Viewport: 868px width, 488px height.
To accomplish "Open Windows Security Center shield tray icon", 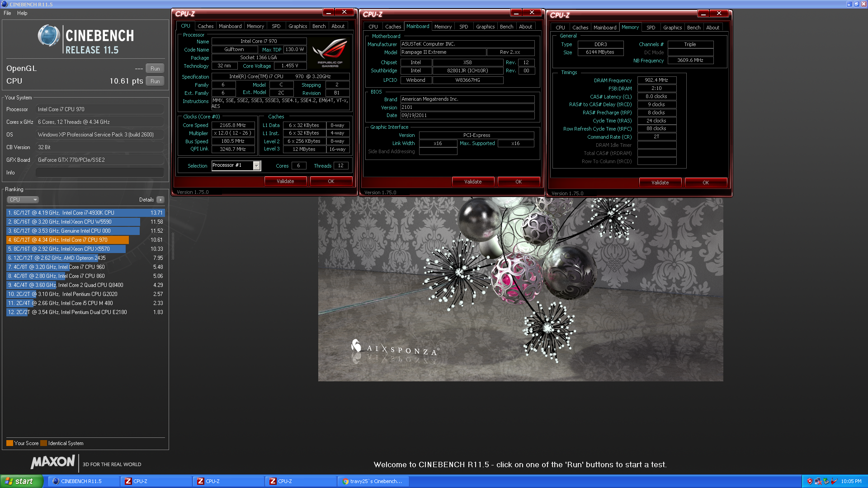I will click(810, 481).
